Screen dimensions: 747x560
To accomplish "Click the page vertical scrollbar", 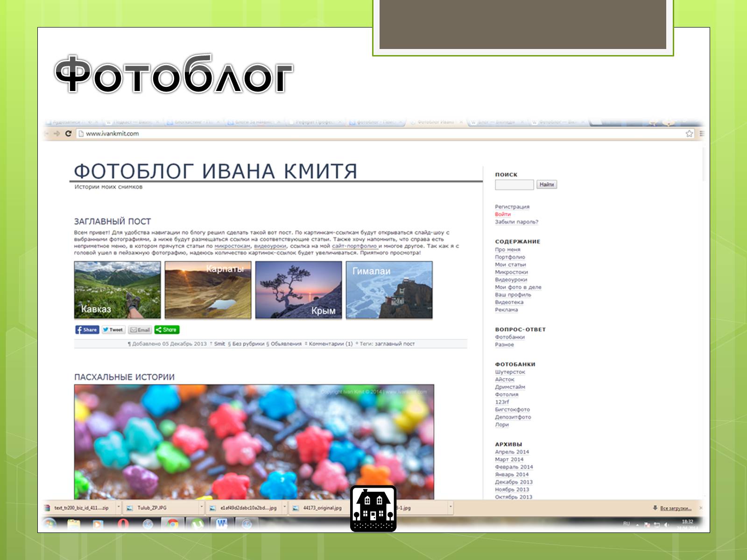I will point(704,164).
